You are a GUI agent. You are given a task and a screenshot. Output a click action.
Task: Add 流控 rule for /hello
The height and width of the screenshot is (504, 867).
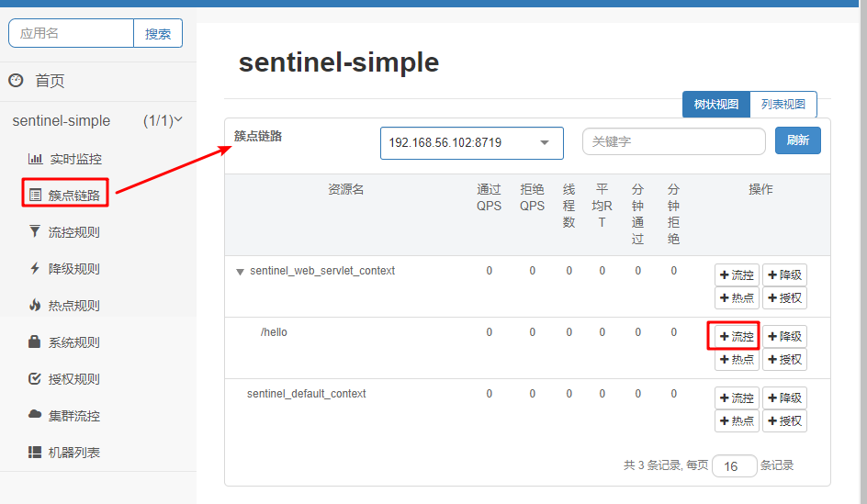tap(737, 336)
